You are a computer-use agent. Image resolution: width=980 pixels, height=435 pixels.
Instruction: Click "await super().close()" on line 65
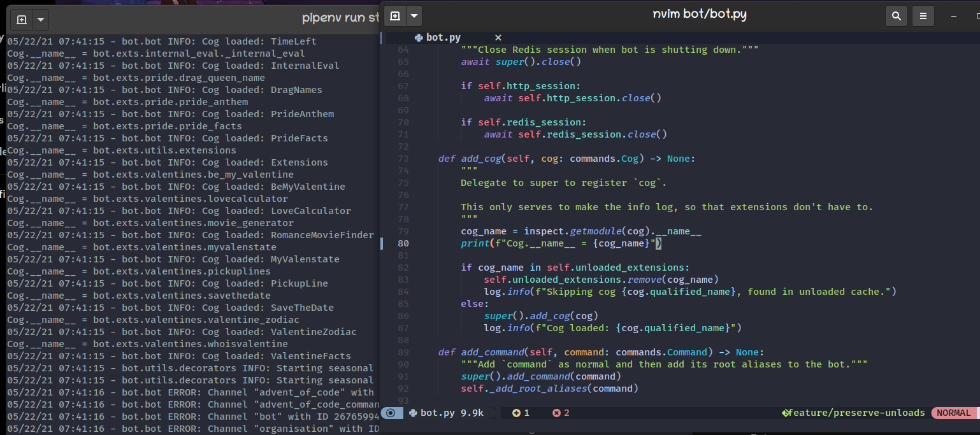click(521, 62)
